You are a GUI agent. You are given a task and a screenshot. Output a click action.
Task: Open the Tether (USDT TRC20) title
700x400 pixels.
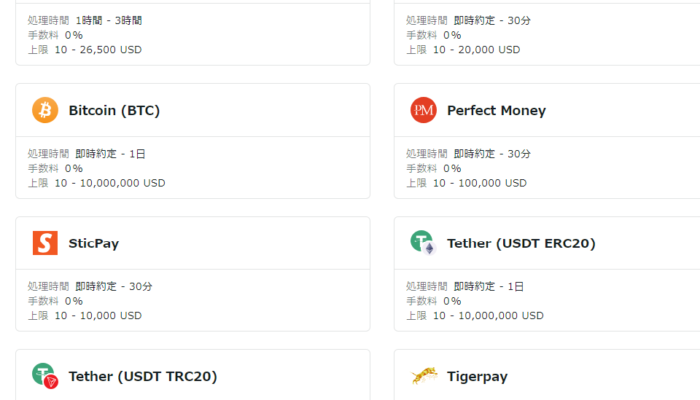(143, 376)
